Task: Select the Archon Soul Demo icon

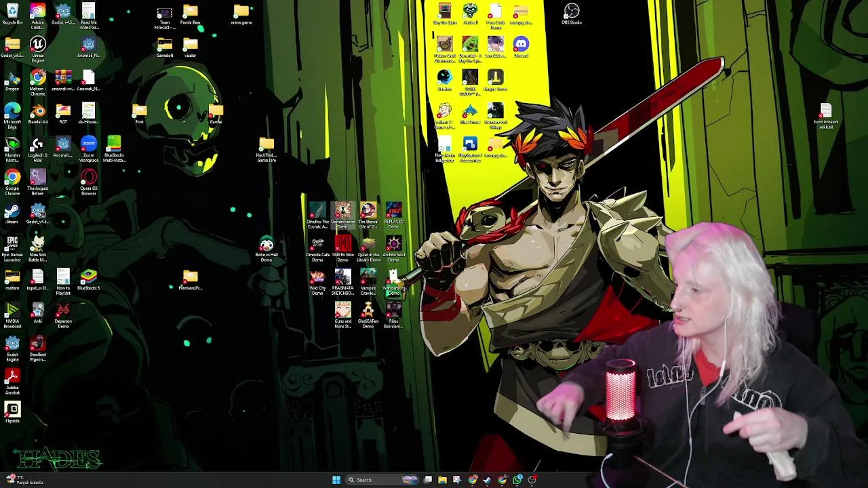Action: 394,249
